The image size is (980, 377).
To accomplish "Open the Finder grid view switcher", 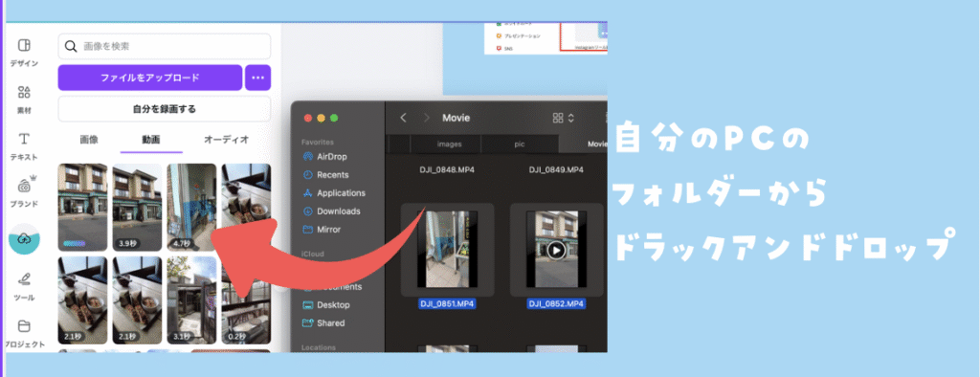I will click(x=563, y=118).
